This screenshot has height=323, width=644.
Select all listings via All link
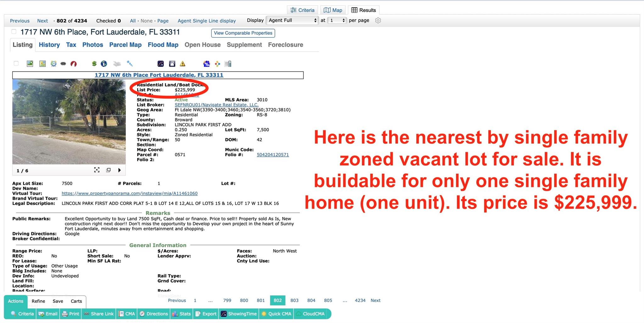point(132,21)
